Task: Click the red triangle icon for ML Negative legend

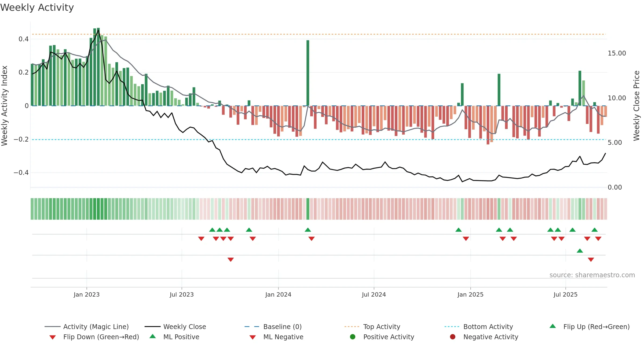Action: 253,337
